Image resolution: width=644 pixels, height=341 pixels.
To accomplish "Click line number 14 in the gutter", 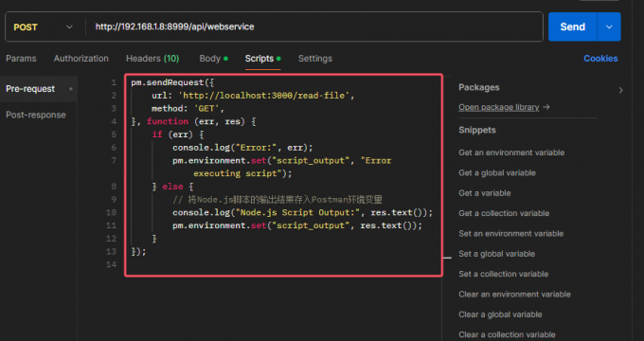I will pyautogui.click(x=112, y=264).
